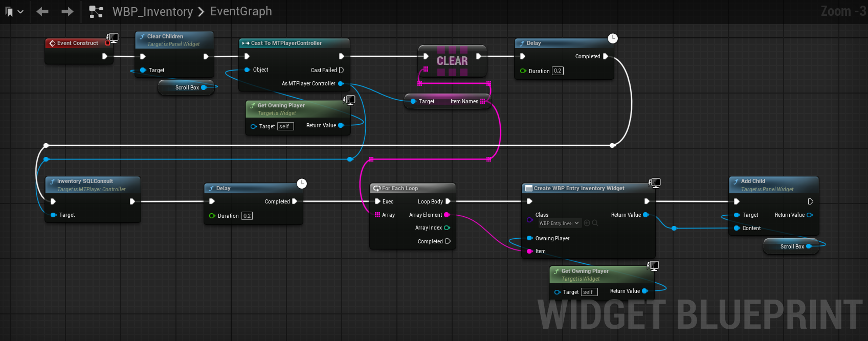868x341 pixels.
Task: Click the Completed pin on For Each Loop
Action: (x=448, y=241)
